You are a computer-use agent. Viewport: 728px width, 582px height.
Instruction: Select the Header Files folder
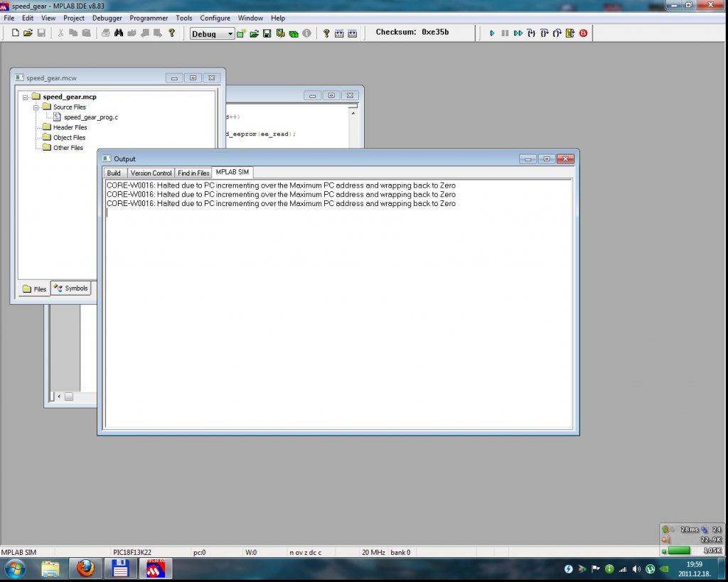pyautogui.click(x=70, y=127)
